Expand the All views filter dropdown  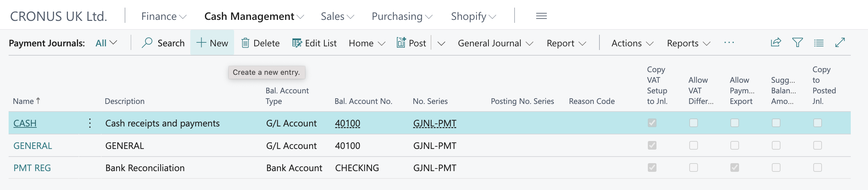point(106,43)
